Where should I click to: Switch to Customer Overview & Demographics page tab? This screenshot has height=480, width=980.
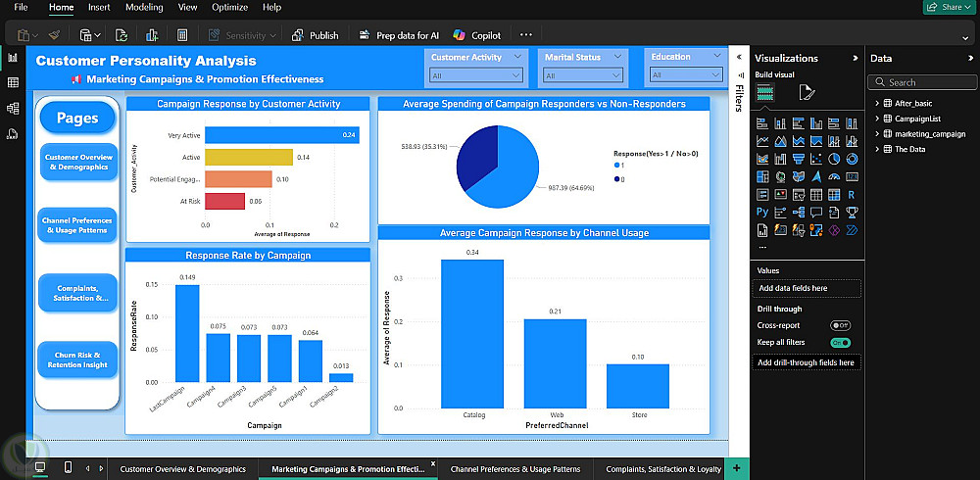(182, 469)
